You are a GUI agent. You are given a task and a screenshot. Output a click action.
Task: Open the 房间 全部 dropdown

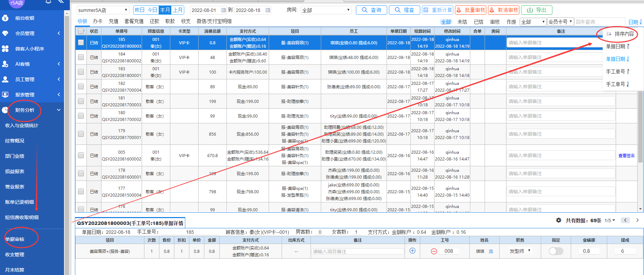[x=326, y=10]
